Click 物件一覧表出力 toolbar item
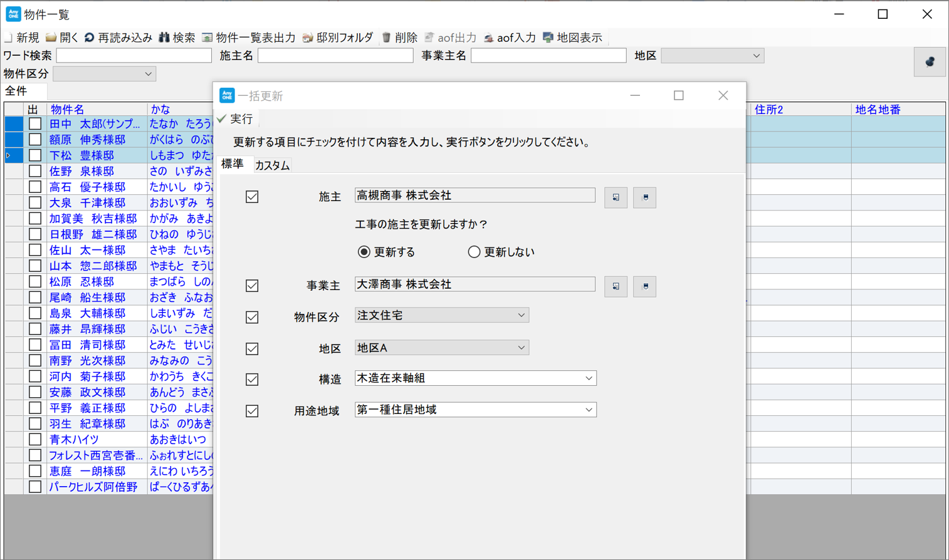Viewport: 949px width, 560px height. [248, 38]
